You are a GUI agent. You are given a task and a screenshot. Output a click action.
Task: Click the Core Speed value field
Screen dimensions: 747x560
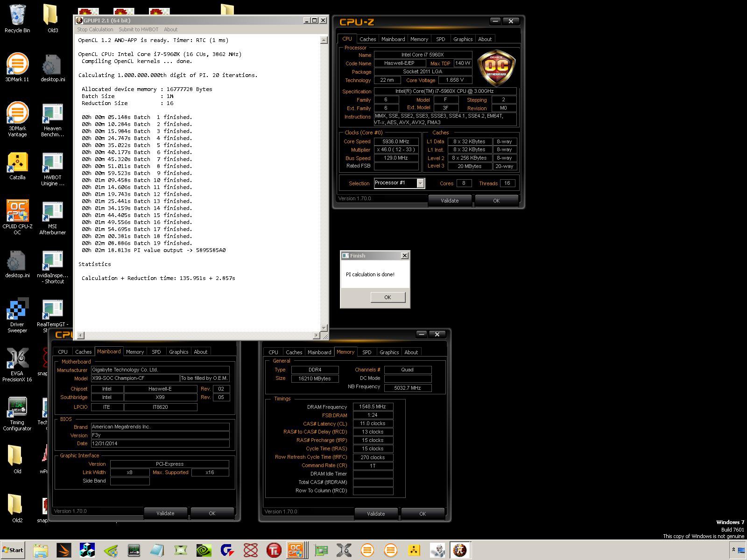pyautogui.click(x=395, y=141)
